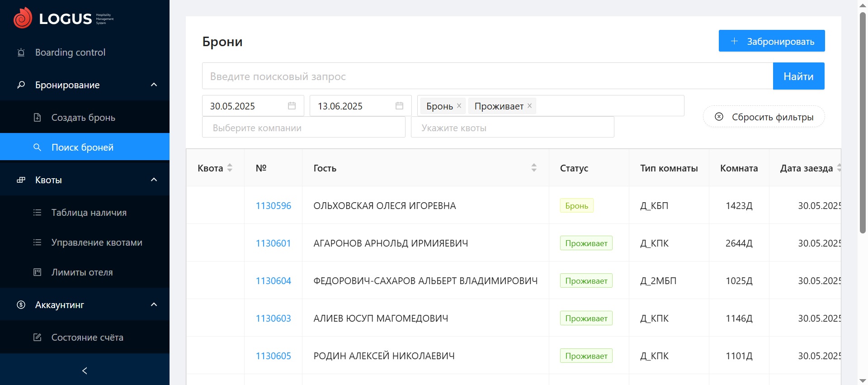868x385 pixels.
Task: Click the Найти search button
Action: [798, 76]
